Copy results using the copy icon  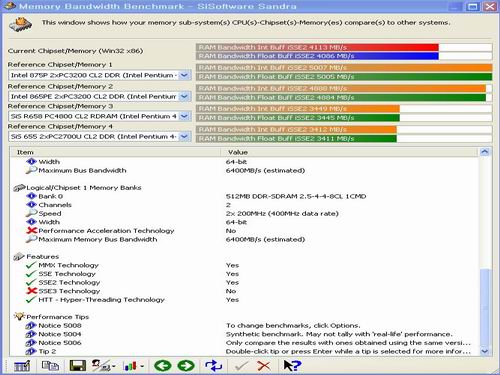pyautogui.click(x=50, y=366)
